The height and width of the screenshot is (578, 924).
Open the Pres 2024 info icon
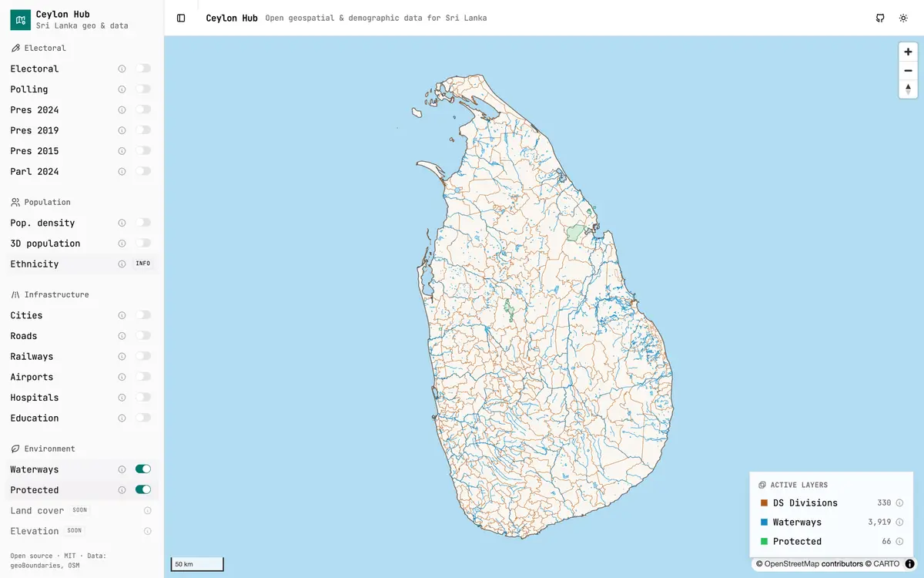click(x=122, y=109)
